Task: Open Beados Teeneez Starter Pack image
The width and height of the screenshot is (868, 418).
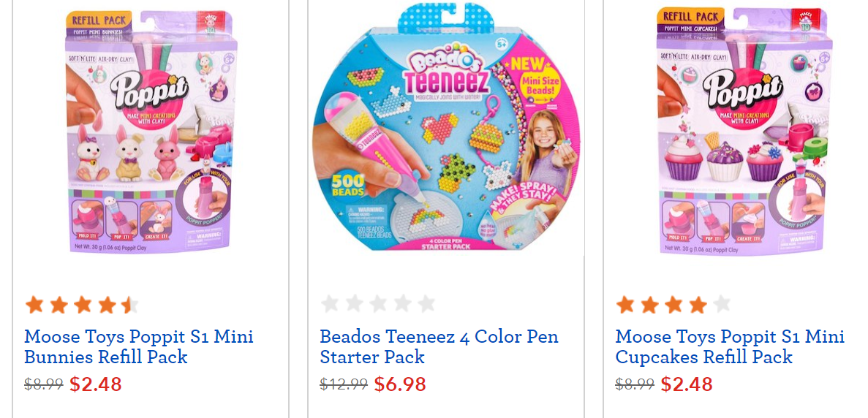Action: 445,128
